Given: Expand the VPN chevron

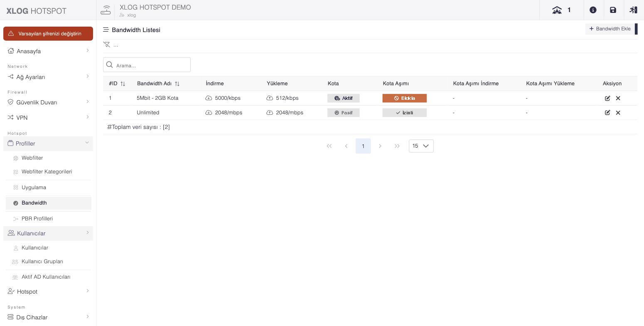Looking at the screenshot, I should click(x=87, y=117).
